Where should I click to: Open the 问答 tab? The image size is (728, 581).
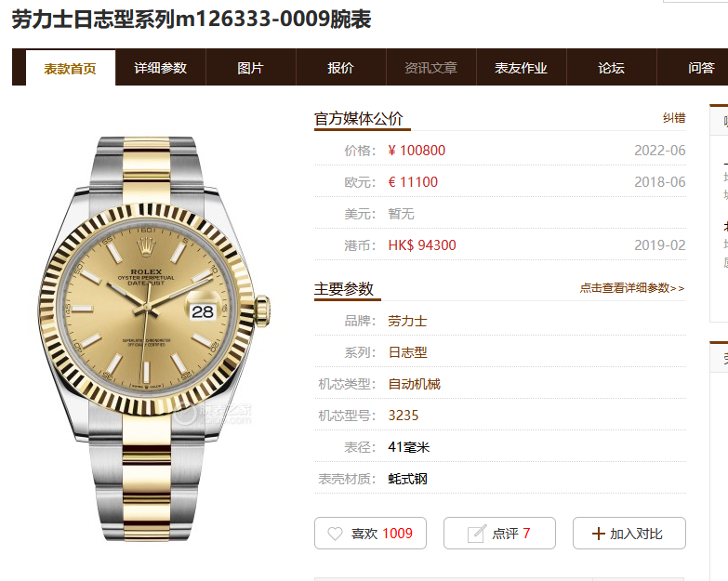tap(701, 68)
